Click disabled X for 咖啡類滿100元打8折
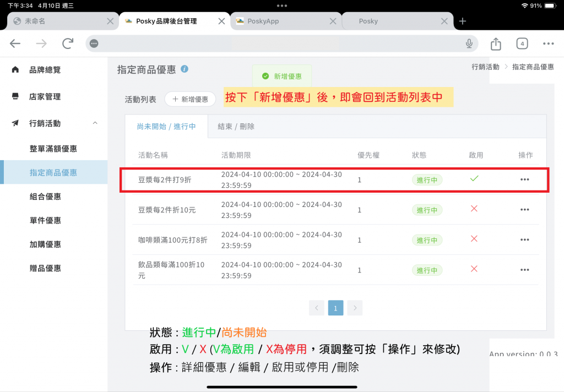564x392 pixels. [474, 239]
